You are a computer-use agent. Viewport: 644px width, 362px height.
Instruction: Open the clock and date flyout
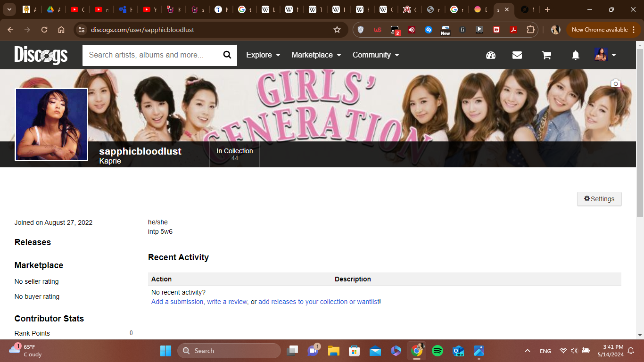pyautogui.click(x=610, y=351)
